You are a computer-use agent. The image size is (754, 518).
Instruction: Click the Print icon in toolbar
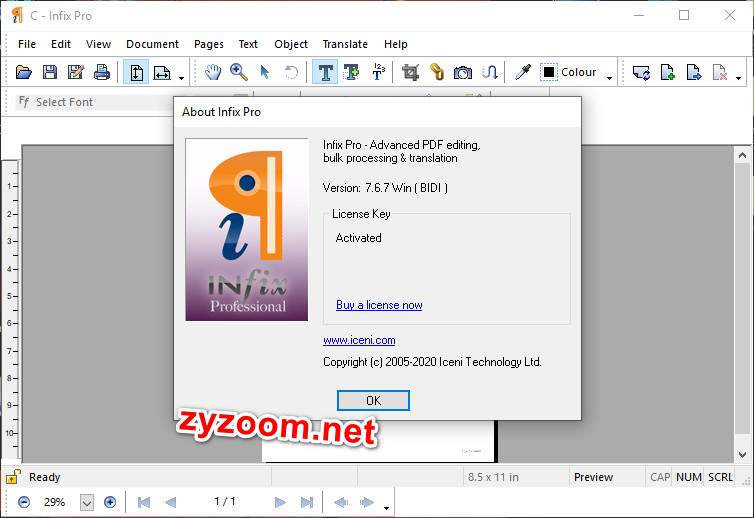click(101, 72)
